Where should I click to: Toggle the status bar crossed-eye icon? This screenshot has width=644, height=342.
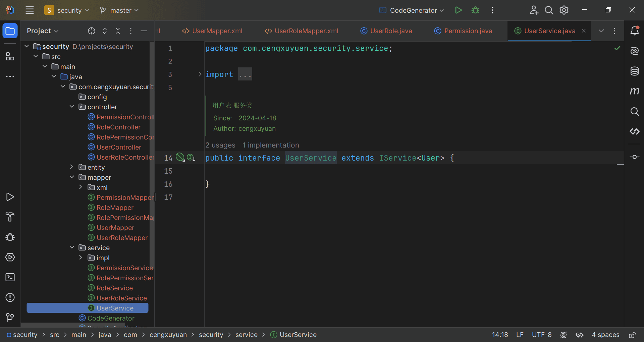point(563,335)
